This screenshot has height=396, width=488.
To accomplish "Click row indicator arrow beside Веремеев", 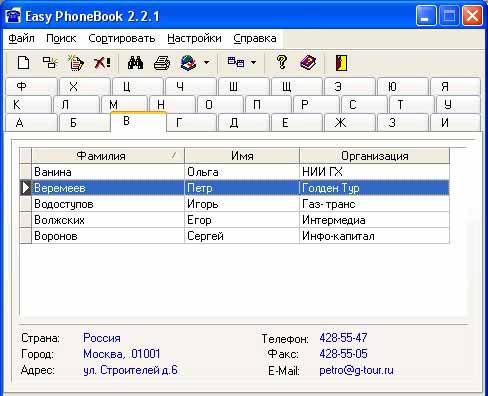I will point(26,188).
